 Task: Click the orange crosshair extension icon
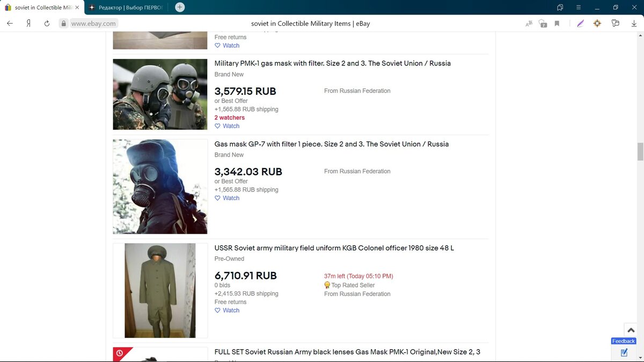pyautogui.click(x=597, y=24)
